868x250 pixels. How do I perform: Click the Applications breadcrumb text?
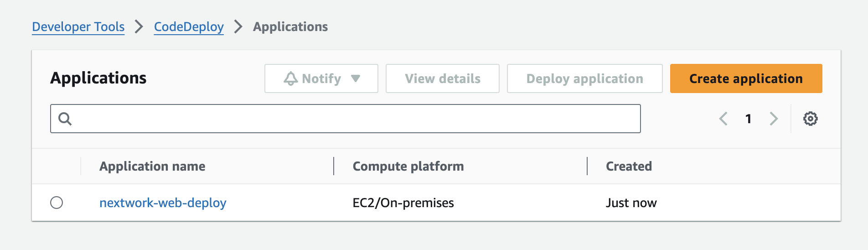point(290,27)
